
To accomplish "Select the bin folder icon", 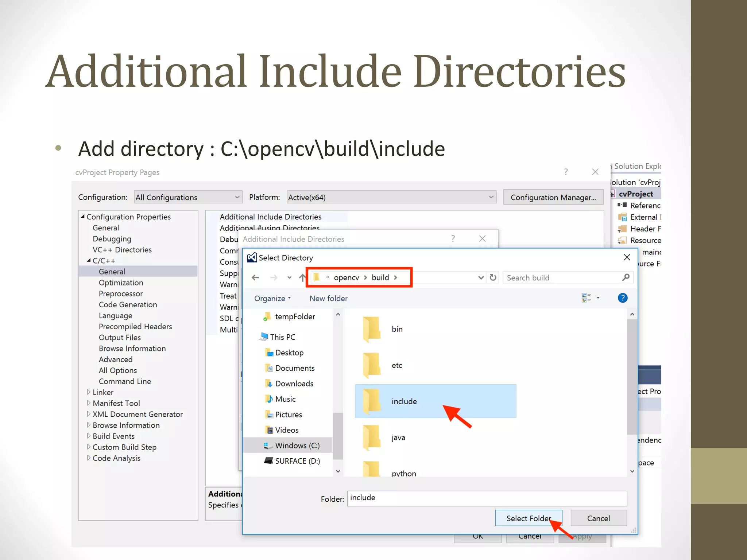I will click(x=372, y=328).
